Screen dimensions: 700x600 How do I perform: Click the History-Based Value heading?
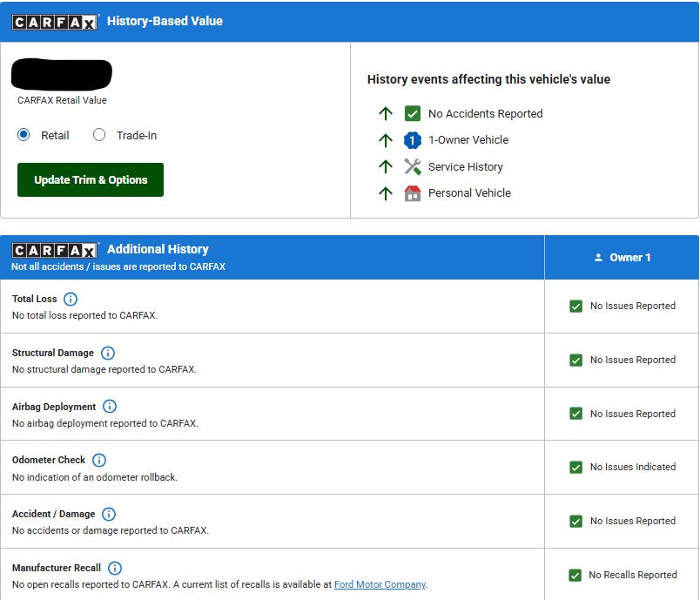165,21
